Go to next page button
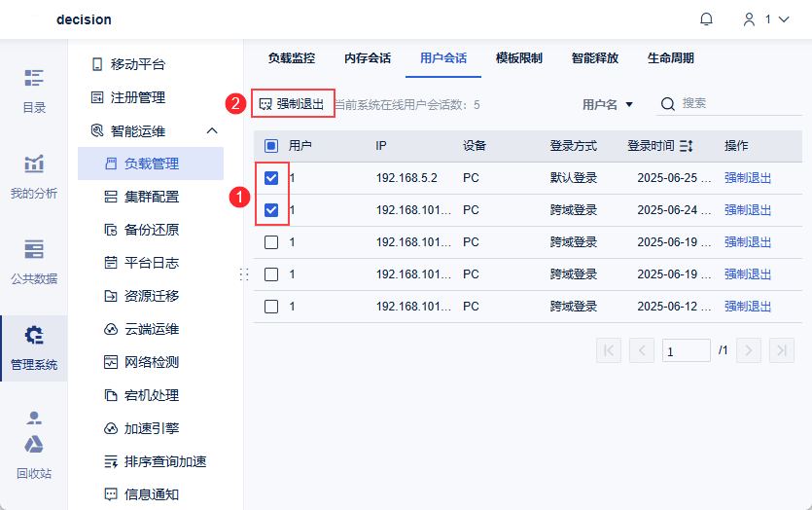This screenshot has height=510, width=812. click(x=748, y=351)
